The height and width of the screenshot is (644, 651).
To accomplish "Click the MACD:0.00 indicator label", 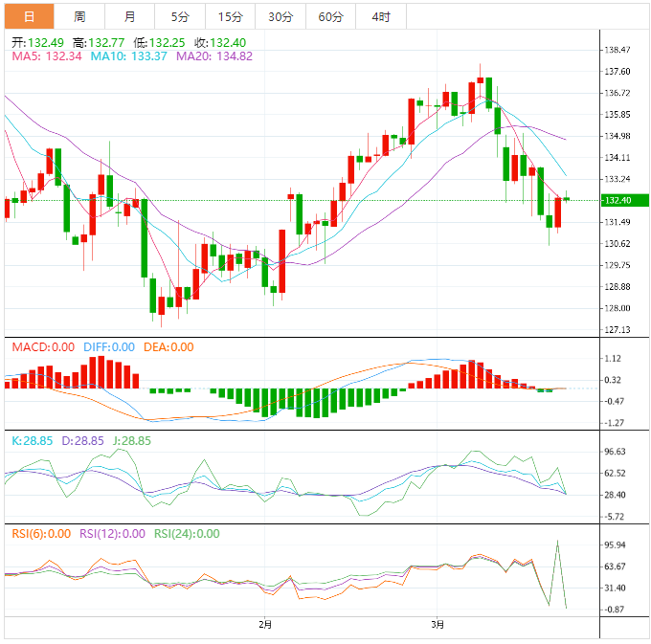I will coord(43,347).
